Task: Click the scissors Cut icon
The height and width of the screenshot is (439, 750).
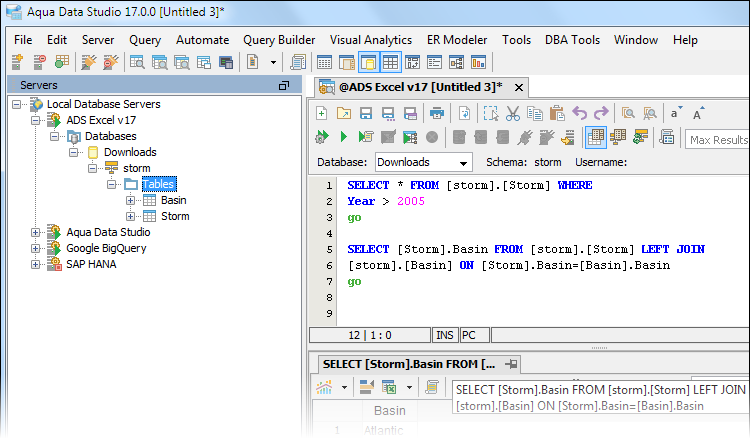Action: [x=513, y=113]
